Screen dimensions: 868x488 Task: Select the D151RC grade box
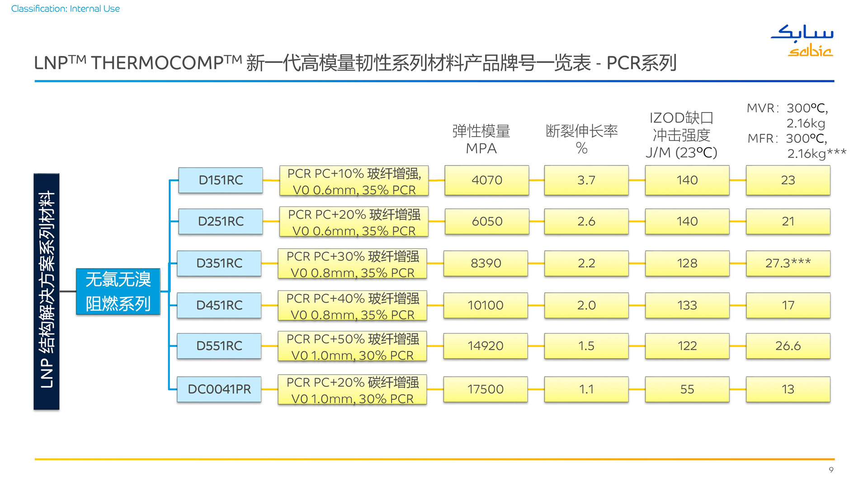[221, 180]
